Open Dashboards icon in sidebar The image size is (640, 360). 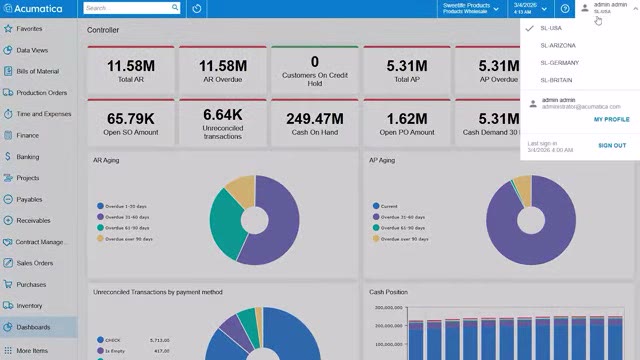click(x=8, y=327)
